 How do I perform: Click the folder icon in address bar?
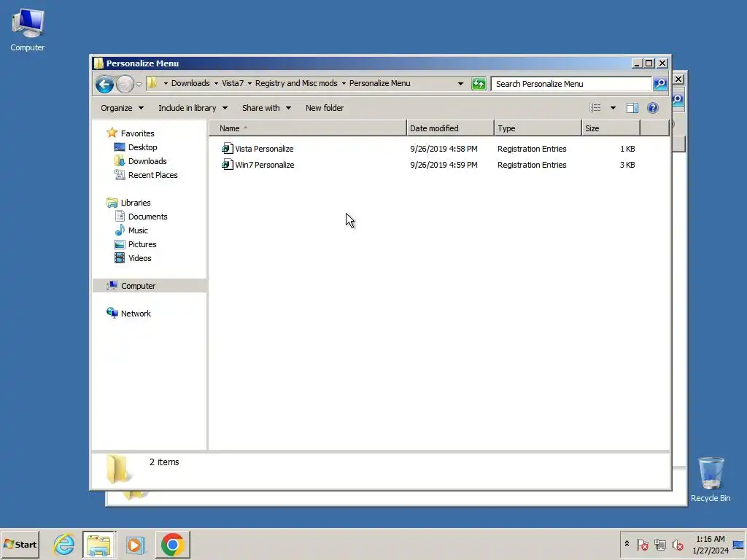(x=152, y=83)
